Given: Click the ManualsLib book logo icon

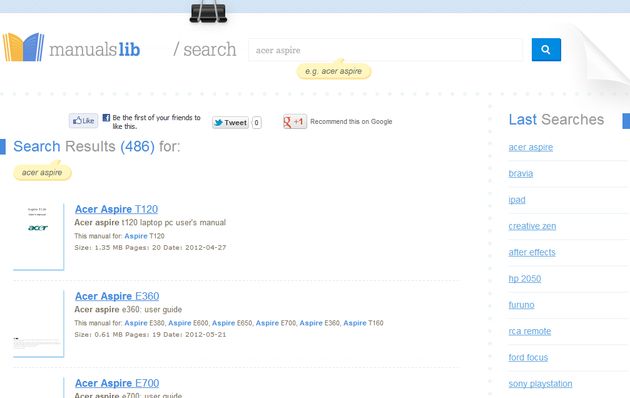Looking at the screenshot, I should [23, 47].
